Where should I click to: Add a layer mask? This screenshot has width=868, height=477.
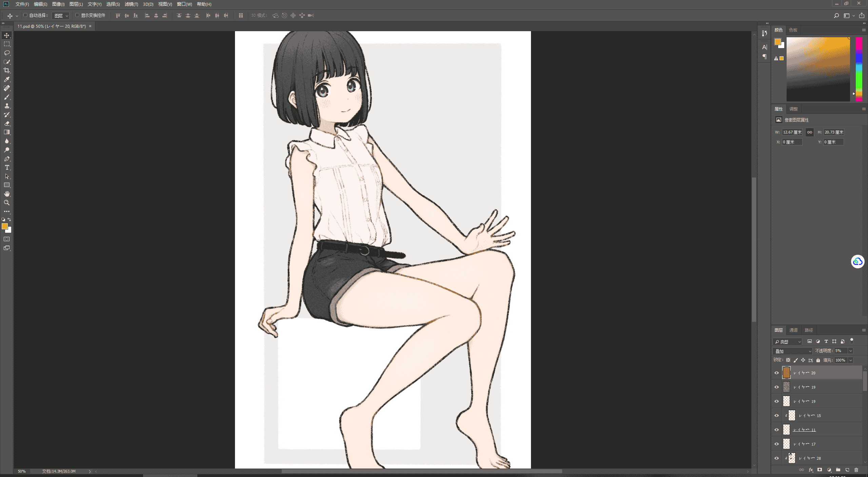point(820,470)
